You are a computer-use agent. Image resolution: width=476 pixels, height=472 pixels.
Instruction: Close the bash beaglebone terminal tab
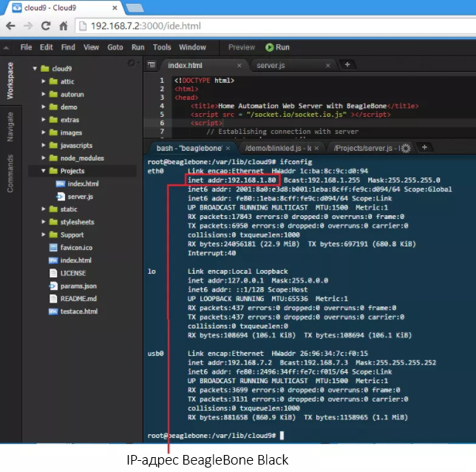click(228, 148)
